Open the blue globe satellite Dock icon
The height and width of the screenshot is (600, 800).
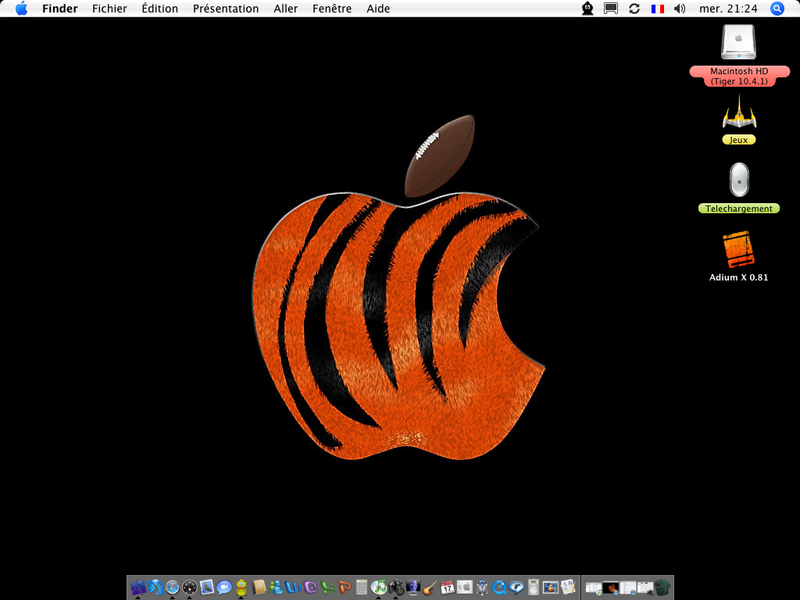coord(155,588)
